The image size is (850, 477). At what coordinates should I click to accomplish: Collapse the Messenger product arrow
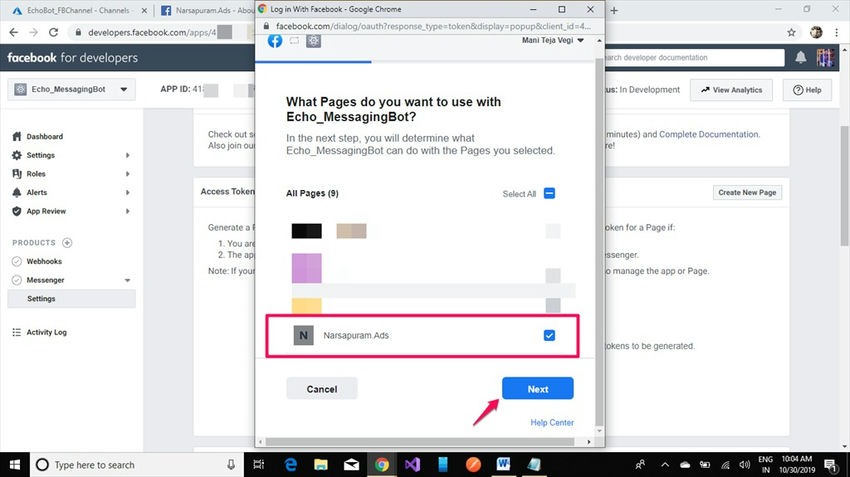(127, 280)
